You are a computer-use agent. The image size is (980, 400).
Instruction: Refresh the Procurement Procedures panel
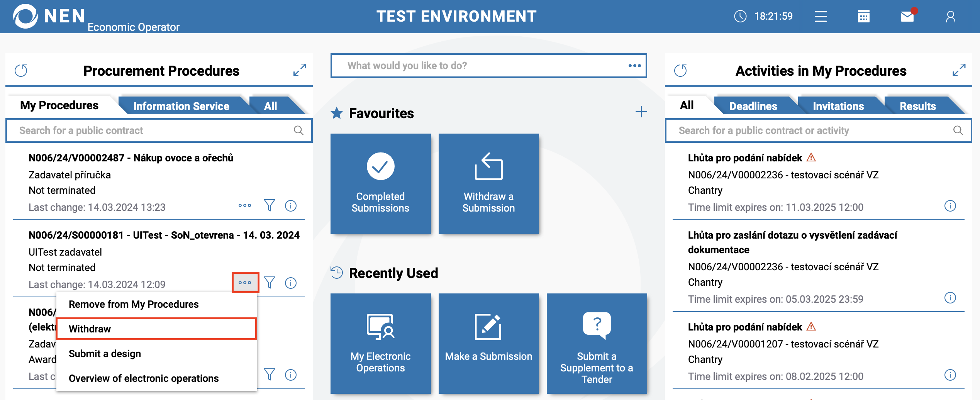(x=21, y=71)
